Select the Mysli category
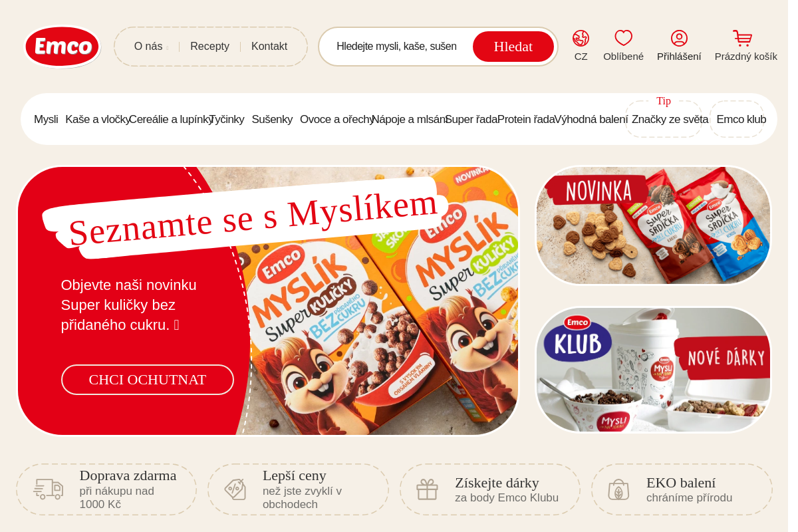 click(x=46, y=120)
